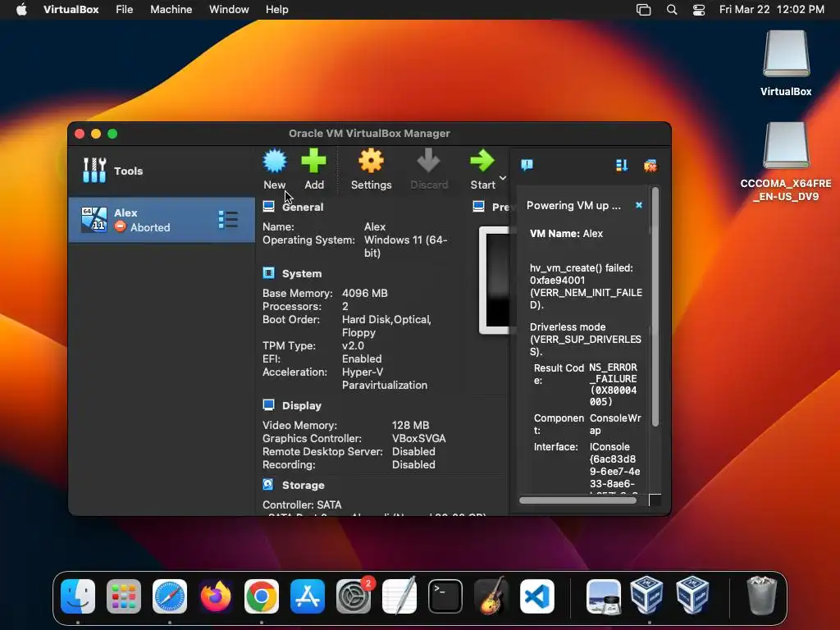Select the Alex virtual machine entry
840x630 pixels.
point(162,220)
